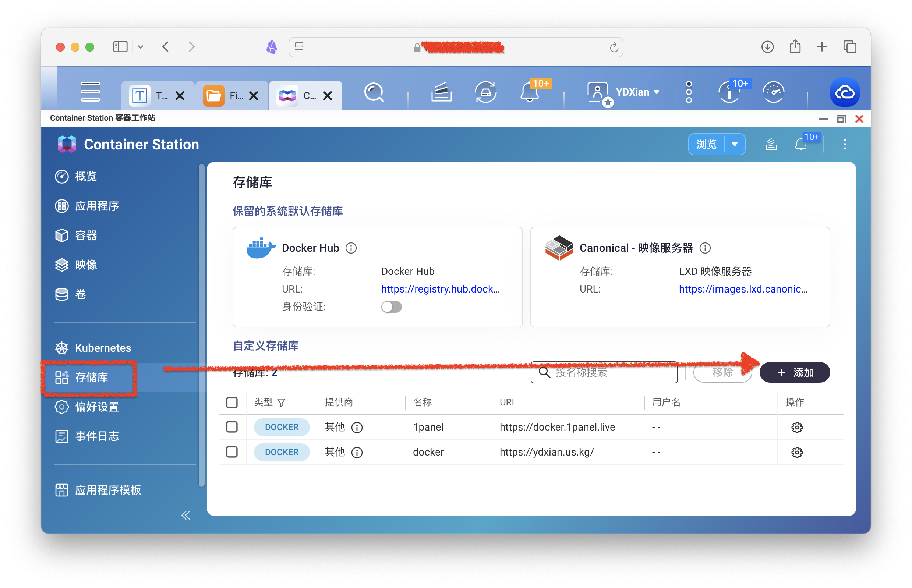Open the QTS more options three-dot icon
Image resolution: width=912 pixels, height=588 pixels.
[x=689, y=92]
